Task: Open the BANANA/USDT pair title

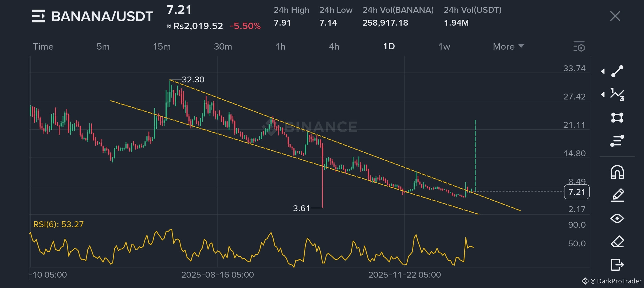Action: tap(102, 16)
